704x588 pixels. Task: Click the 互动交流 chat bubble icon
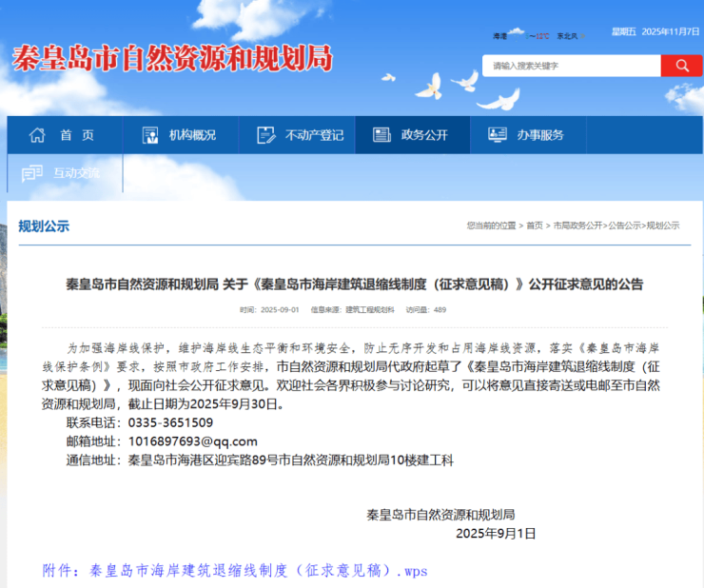pyautogui.click(x=32, y=173)
